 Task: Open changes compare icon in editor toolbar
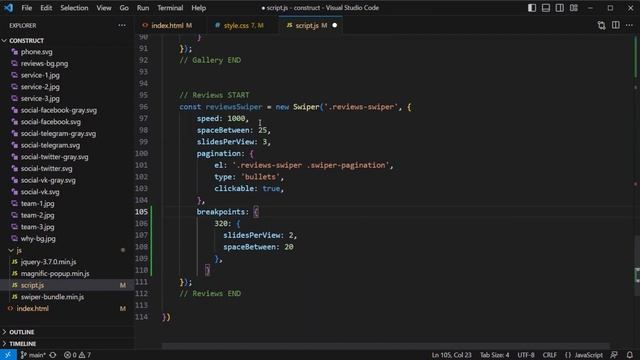pyautogui.click(x=601, y=25)
